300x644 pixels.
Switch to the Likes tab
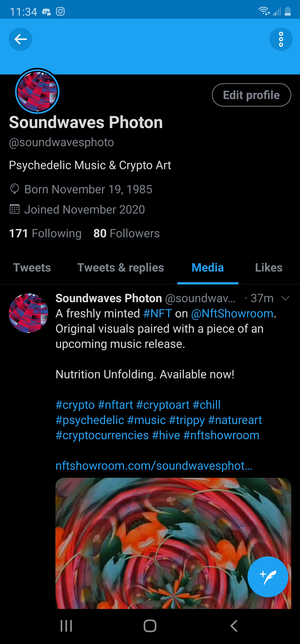pyautogui.click(x=269, y=268)
